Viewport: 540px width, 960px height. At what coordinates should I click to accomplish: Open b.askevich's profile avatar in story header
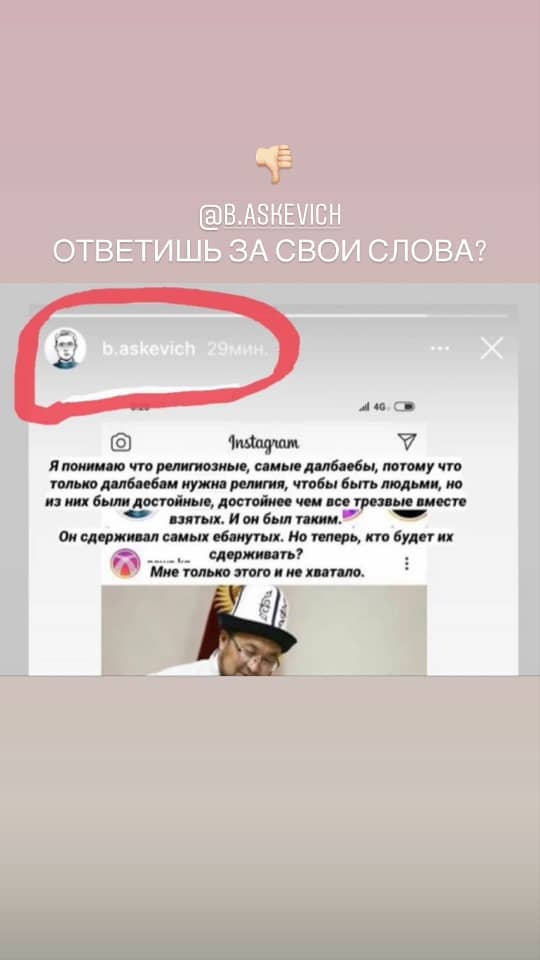pos(65,349)
